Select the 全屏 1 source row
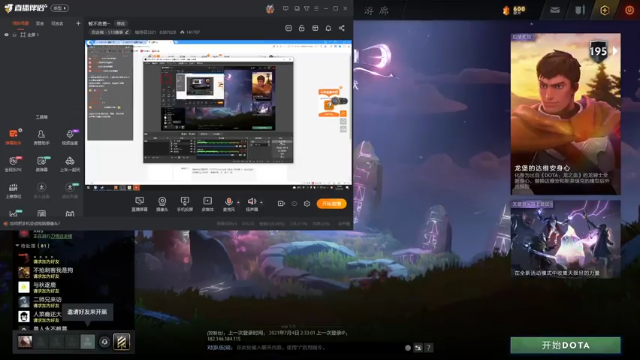640x360 pixels. (x=42, y=35)
